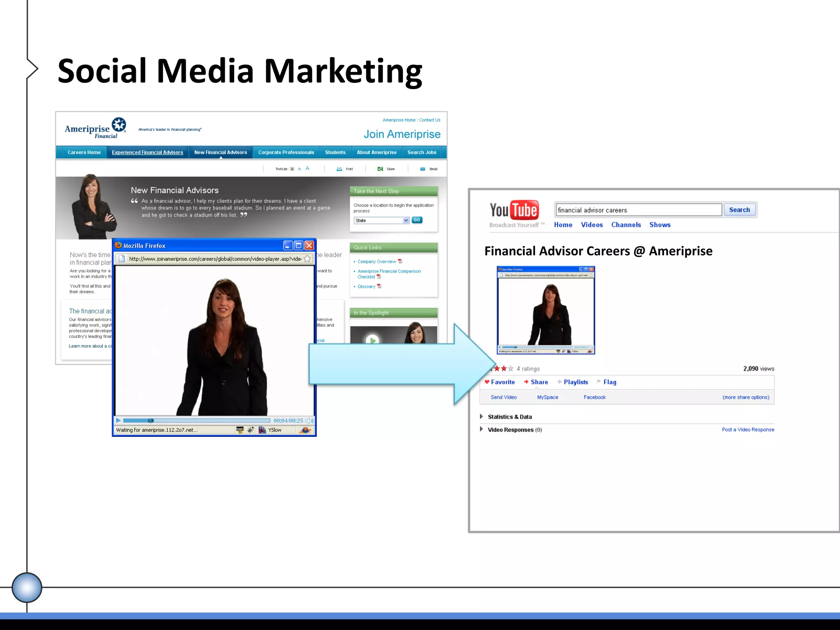Click the bookmark star in Firefox address bar
This screenshot has height=630, width=840.
click(x=307, y=258)
